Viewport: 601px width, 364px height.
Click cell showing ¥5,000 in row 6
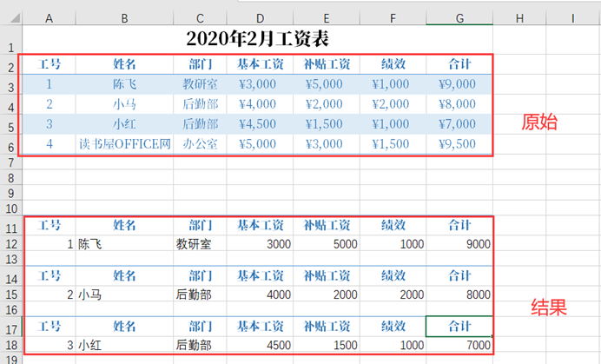[260, 144]
